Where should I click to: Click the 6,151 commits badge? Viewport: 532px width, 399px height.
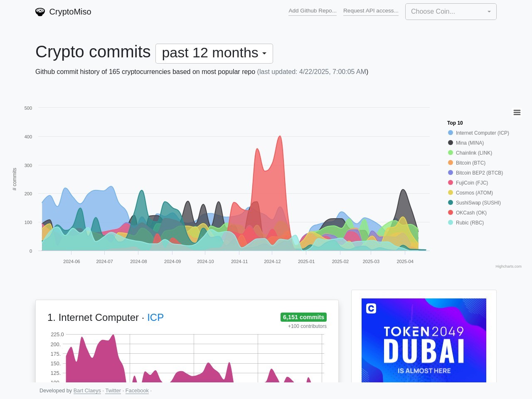pos(303,317)
